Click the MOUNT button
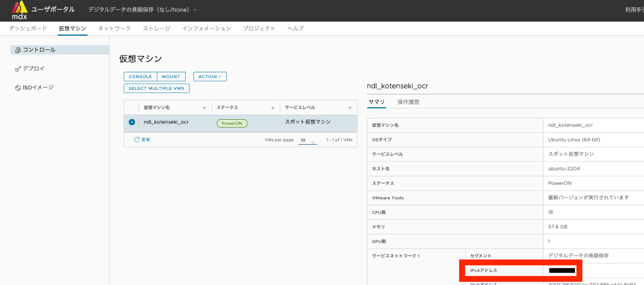The height and width of the screenshot is (285, 644). (171, 77)
